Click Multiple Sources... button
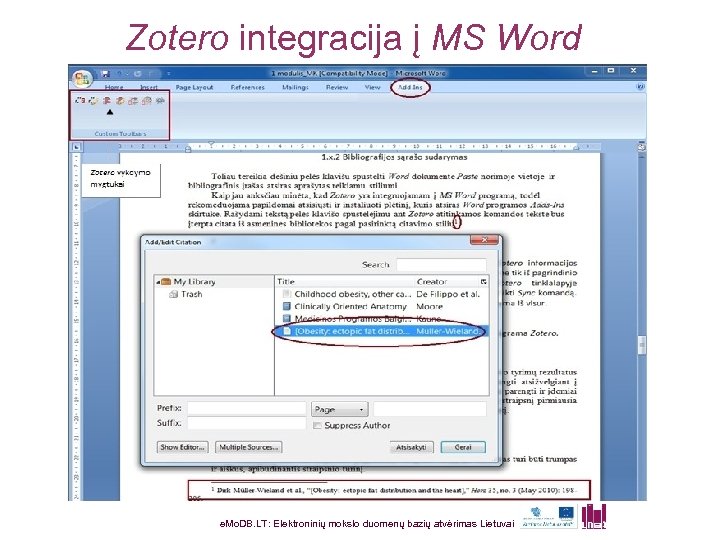The height and width of the screenshot is (540, 720). click(248, 447)
